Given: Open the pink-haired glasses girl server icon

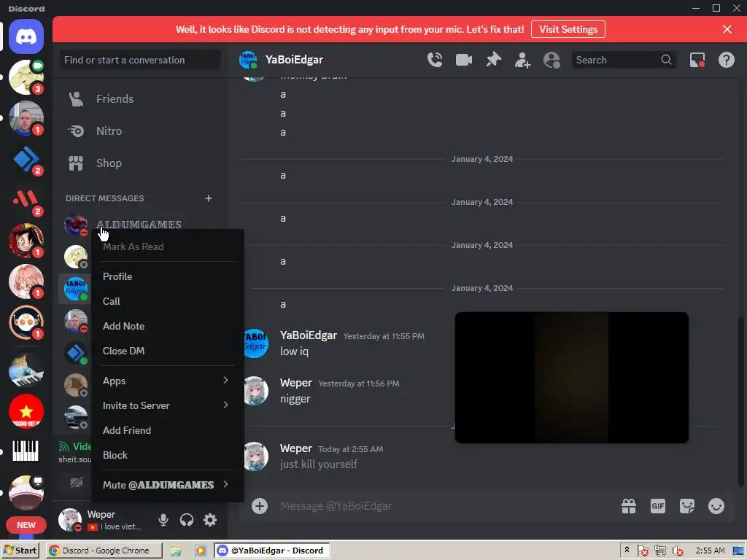Looking at the screenshot, I should click(26, 282).
